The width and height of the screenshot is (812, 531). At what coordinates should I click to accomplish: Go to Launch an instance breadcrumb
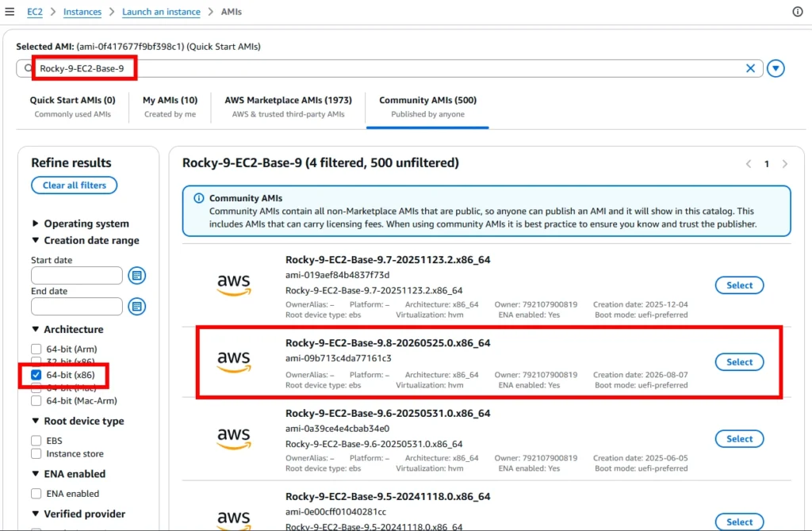pyautogui.click(x=161, y=11)
